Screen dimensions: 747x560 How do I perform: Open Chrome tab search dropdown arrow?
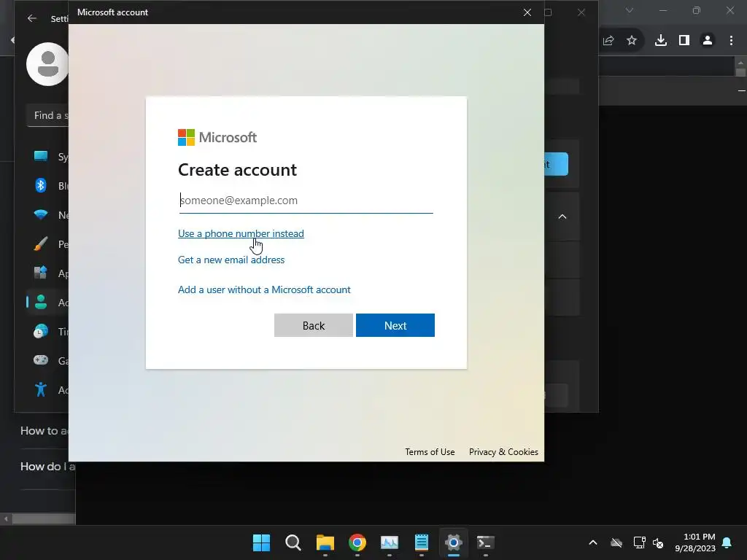630,10
